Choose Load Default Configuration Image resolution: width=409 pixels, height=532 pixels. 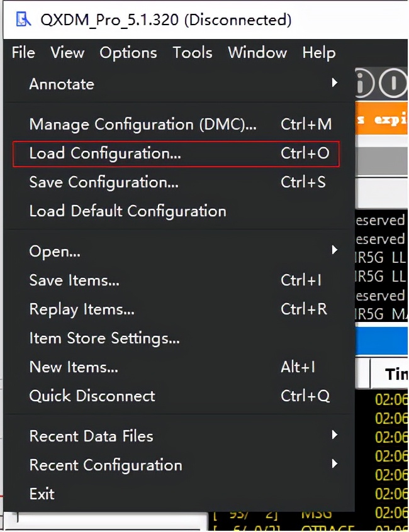coord(127,211)
